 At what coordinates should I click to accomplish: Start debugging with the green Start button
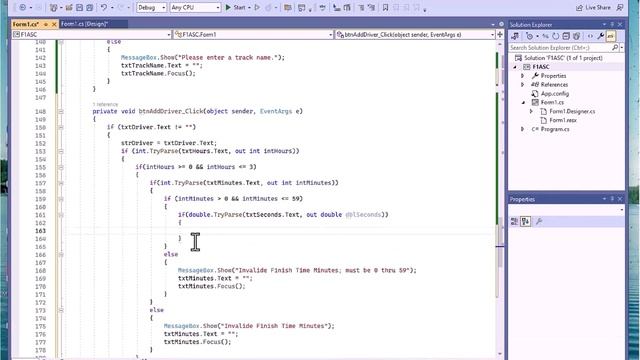236,7
